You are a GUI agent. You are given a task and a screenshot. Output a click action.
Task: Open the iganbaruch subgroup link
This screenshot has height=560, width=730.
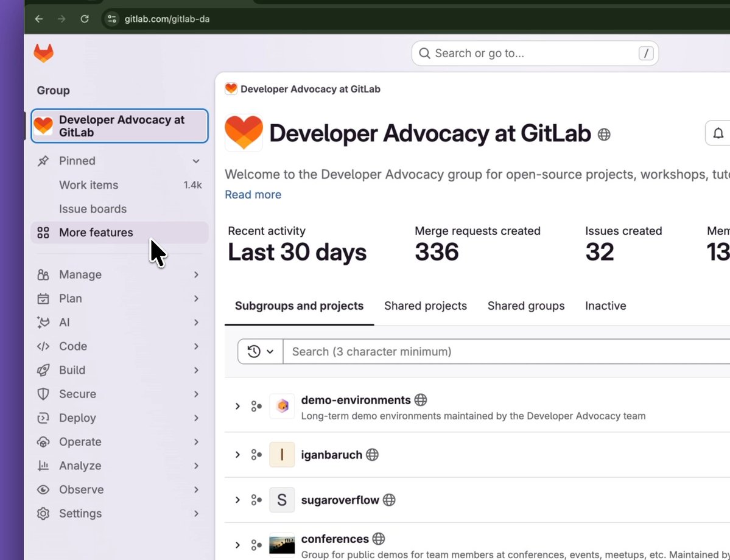[x=331, y=455]
